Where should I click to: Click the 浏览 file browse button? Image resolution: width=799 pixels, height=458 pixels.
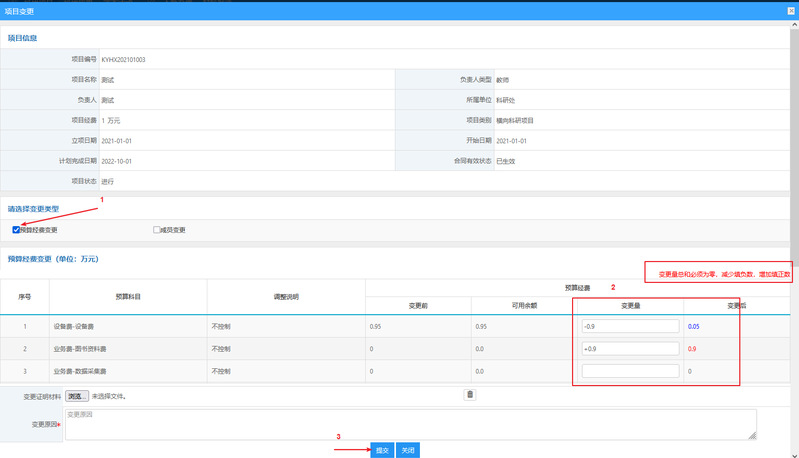point(77,396)
